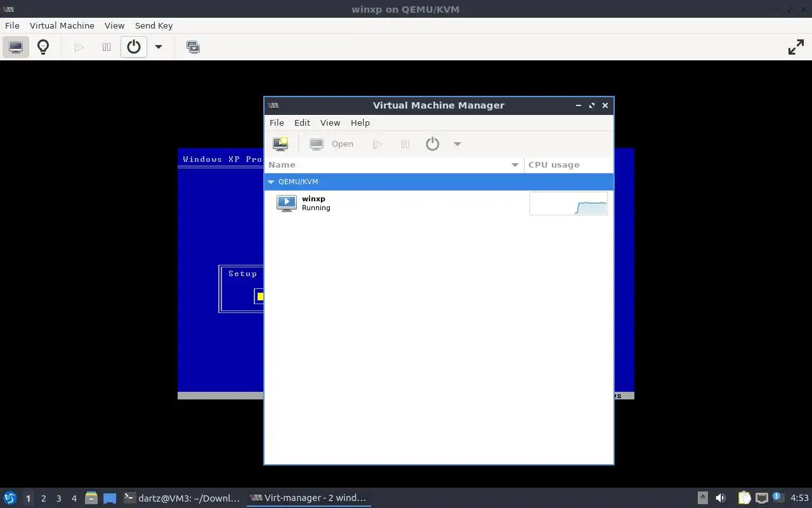Open File menu in winxp window
The image size is (812, 508).
point(12,25)
